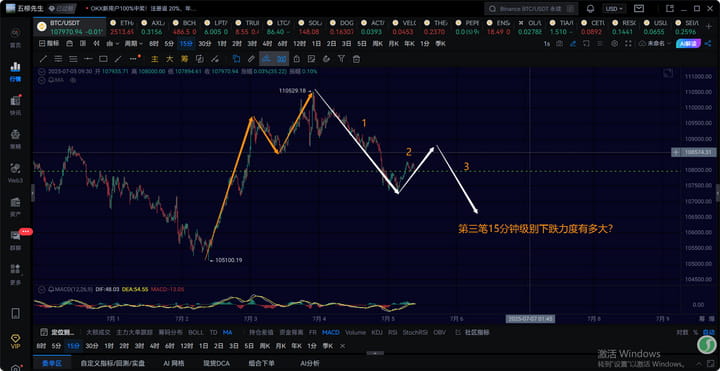Open chart settings gear icon
The width and height of the screenshot is (720, 371).
[614, 44]
